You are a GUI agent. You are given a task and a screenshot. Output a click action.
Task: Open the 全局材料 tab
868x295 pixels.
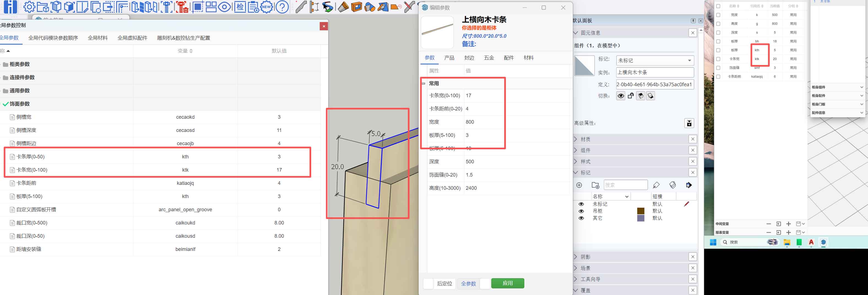pos(97,38)
